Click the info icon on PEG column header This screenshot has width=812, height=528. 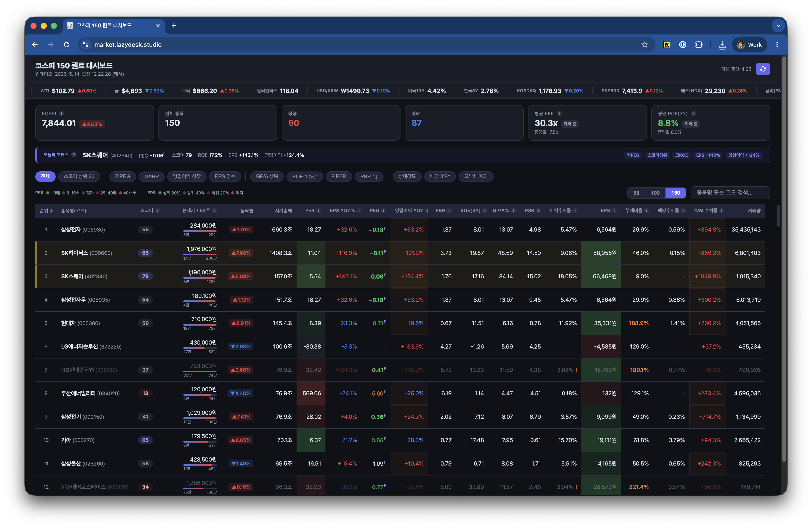pos(383,211)
